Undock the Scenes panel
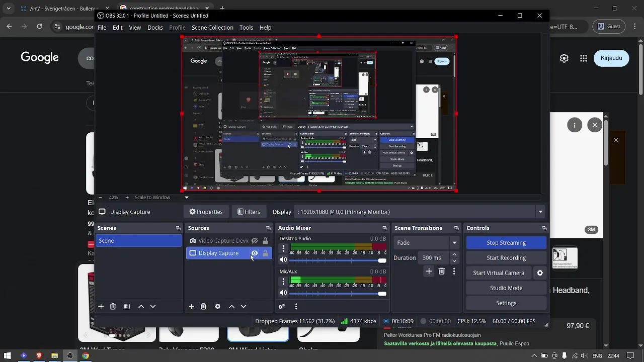Image resolution: width=644 pixels, height=362 pixels. (x=178, y=228)
